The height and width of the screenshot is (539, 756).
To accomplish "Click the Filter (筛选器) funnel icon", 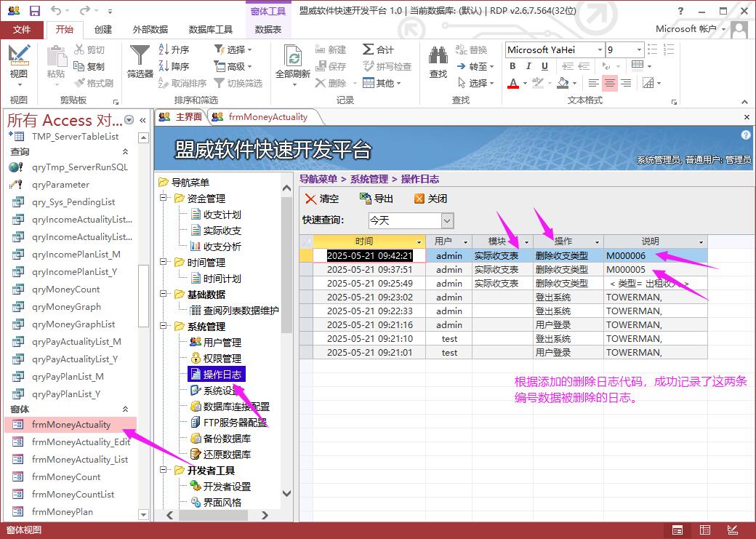I will [x=140, y=57].
